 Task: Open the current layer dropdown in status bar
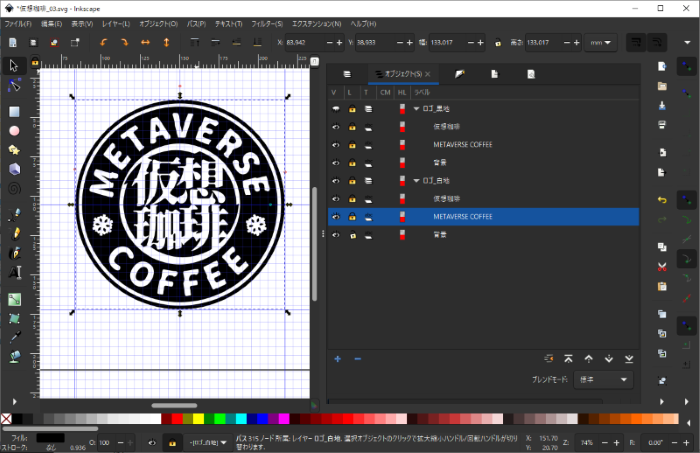pyautogui.click(x=208, y=443)
